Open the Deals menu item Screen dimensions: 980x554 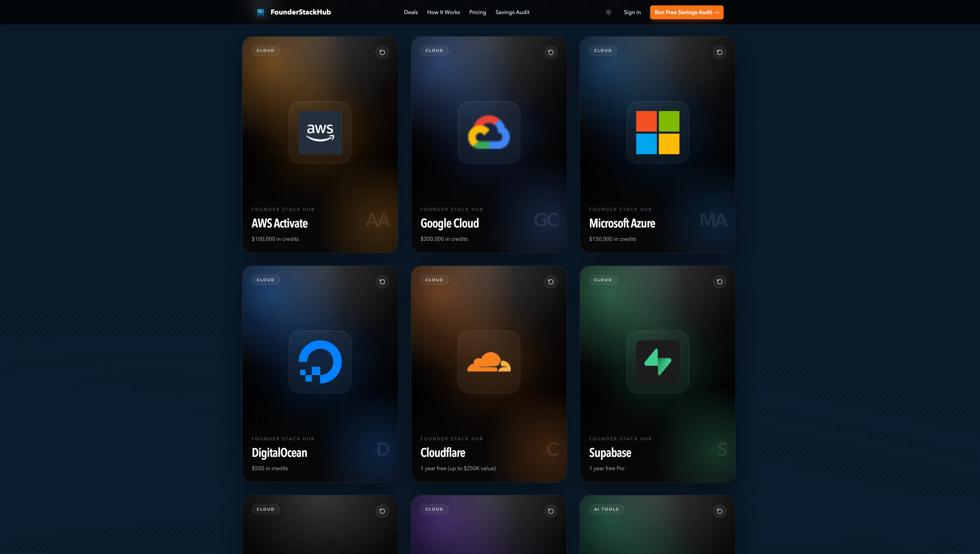(411, 12)
